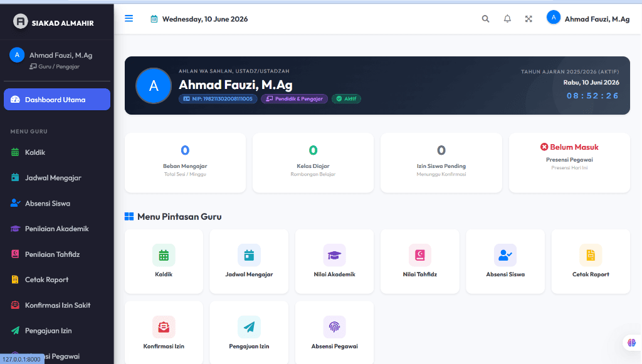Image resolution: width=642 pixels, height=364 pixels.
Task: Click the Belum Masuk Presensi Pegawai card
Action: (569, 162)
